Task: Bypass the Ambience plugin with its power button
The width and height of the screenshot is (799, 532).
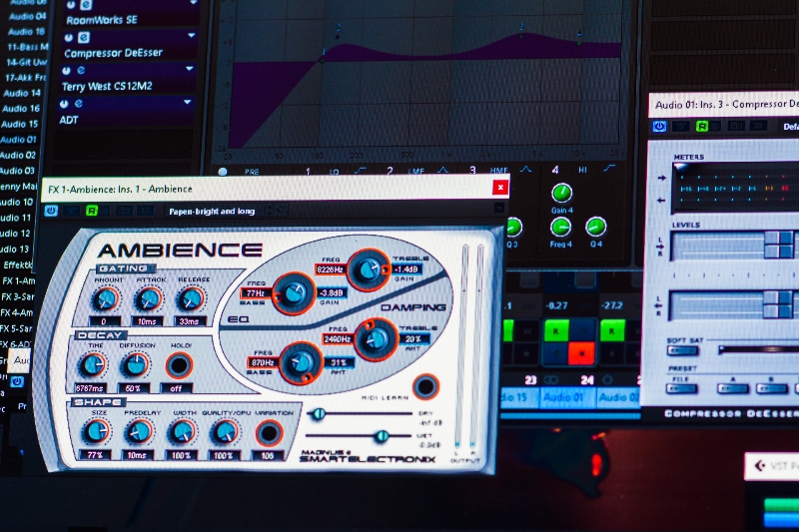Action: (51, 211)
